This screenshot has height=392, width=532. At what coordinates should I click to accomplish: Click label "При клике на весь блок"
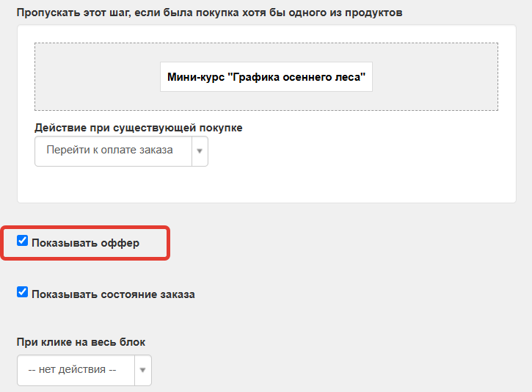click(81, 342)
